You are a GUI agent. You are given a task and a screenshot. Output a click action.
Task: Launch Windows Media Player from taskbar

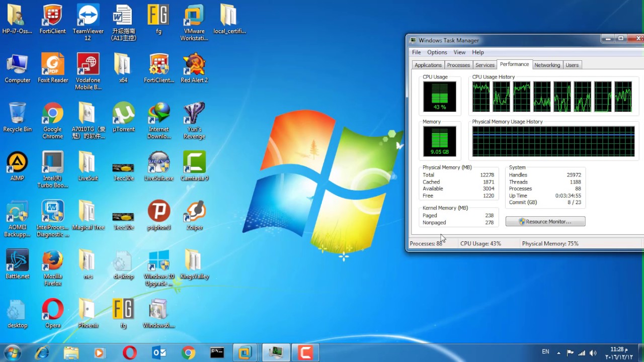(x=99, y=353)
